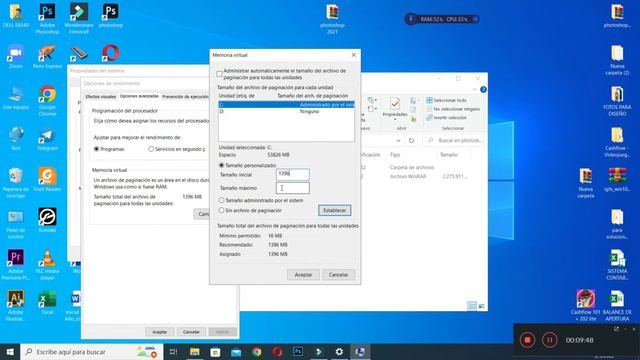The height and width of the screenshot is (360, 640).
Task: Open the Excel desktop shortcut
Action: point(47,302)
